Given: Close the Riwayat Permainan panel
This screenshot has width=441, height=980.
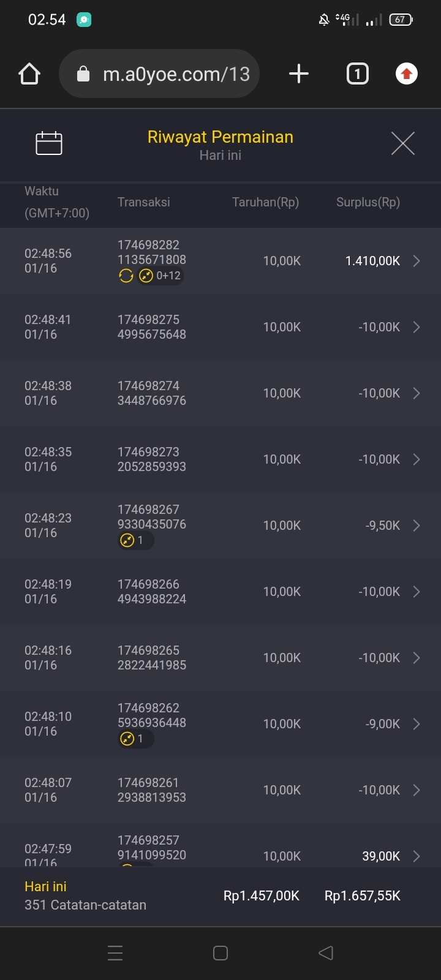Looking at the screenshot, I should 402,143.
